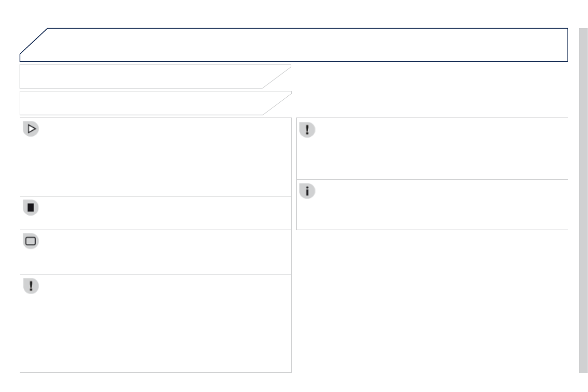Click the play triangle icon
This screenshot has width=588, height=392.
click(31, 129)
